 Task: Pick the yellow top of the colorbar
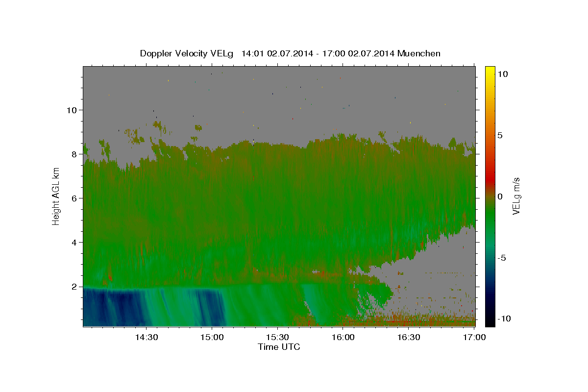490,71
